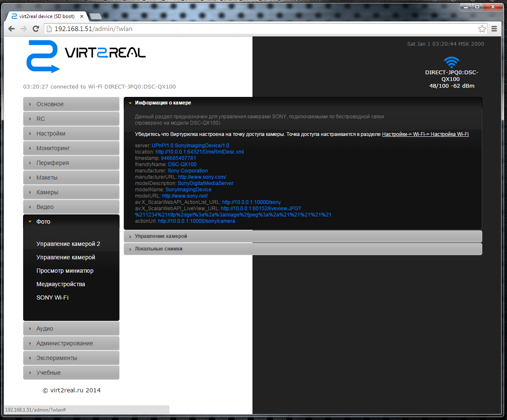507x420 pixels.
Task: Collapse the Фото menu section
Action: coord(71,222)
